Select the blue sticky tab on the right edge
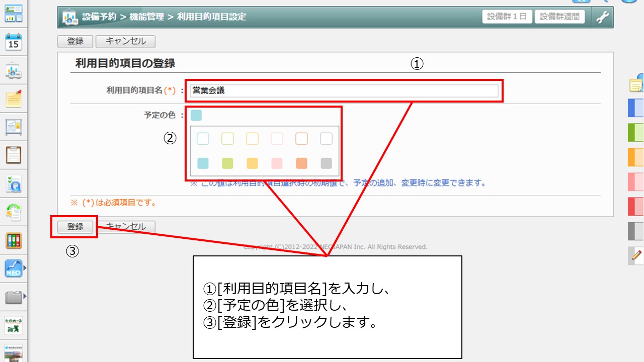644x362 pixels. pos(636,108)
